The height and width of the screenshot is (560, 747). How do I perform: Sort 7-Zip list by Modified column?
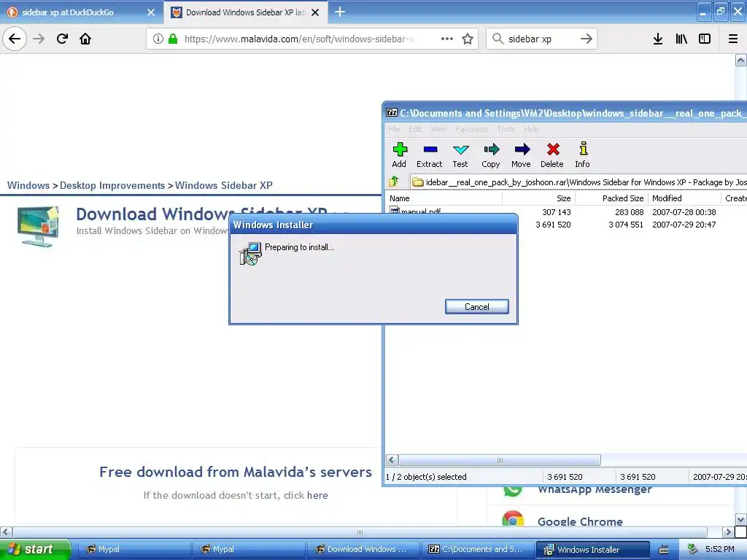[x=684, y=198]
